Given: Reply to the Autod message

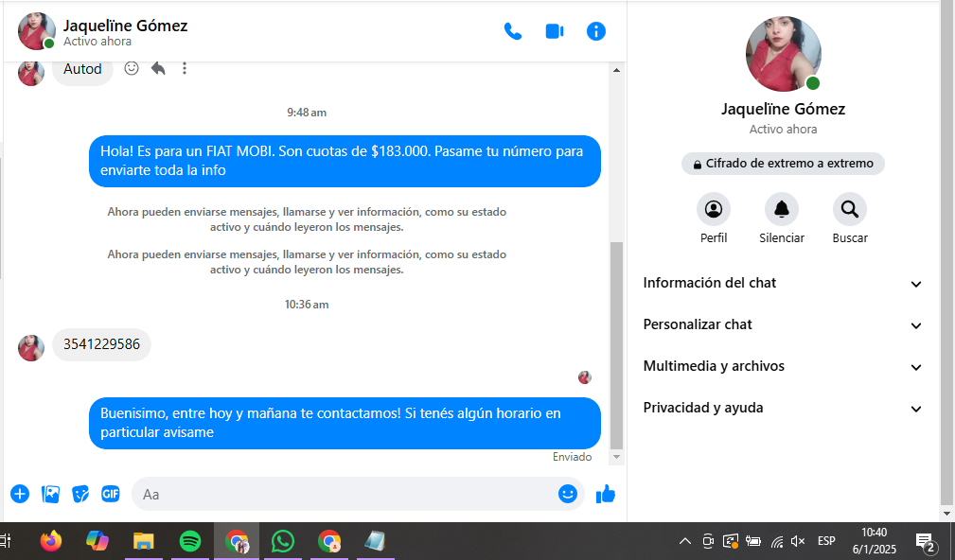Looking at the screenshot, I should (158, 68).
